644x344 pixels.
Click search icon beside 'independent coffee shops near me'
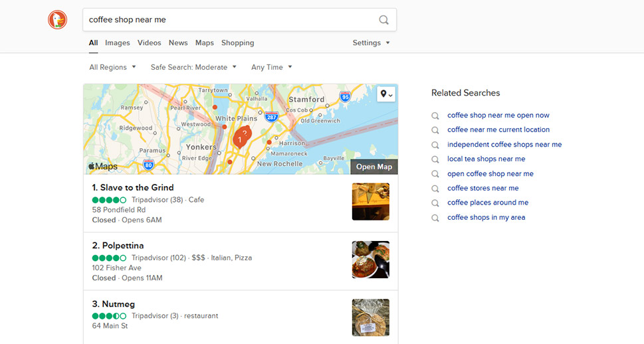(435, 145)
